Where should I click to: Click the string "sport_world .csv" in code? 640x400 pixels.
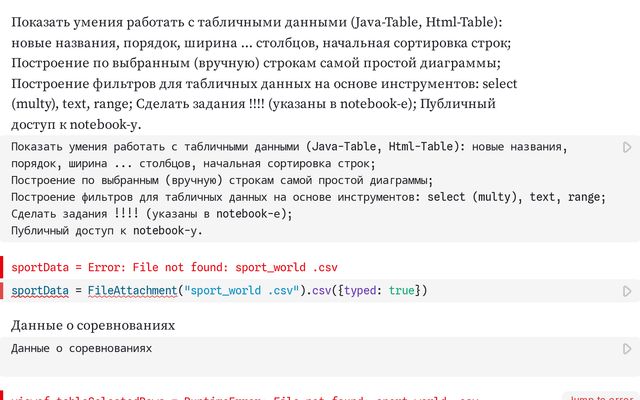[242, 291]
